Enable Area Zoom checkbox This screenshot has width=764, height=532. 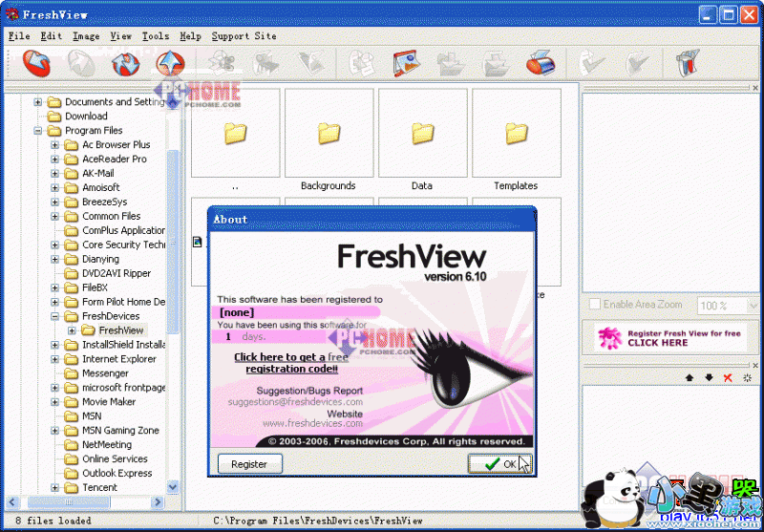pos(594,304)
